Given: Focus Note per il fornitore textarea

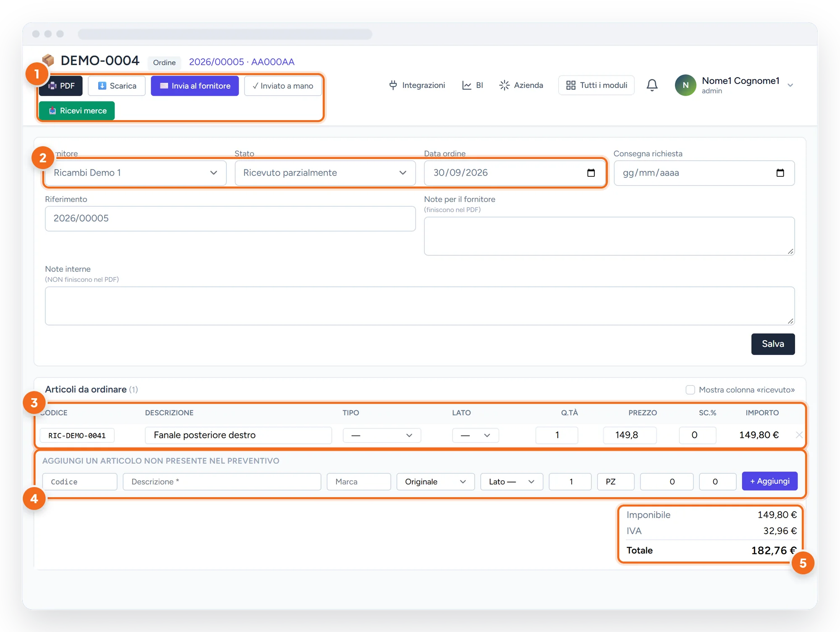Looking at the screenshot, I should click(609, 236).
